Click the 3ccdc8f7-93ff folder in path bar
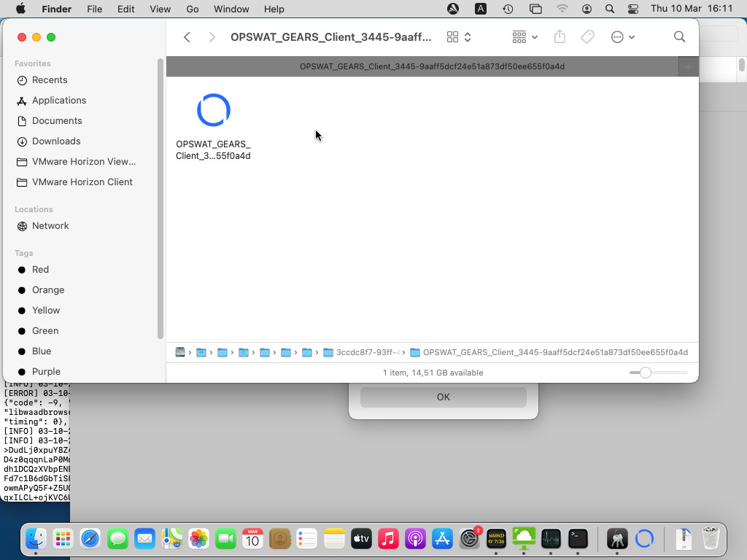Screen dimensions: 747x560 361,353
